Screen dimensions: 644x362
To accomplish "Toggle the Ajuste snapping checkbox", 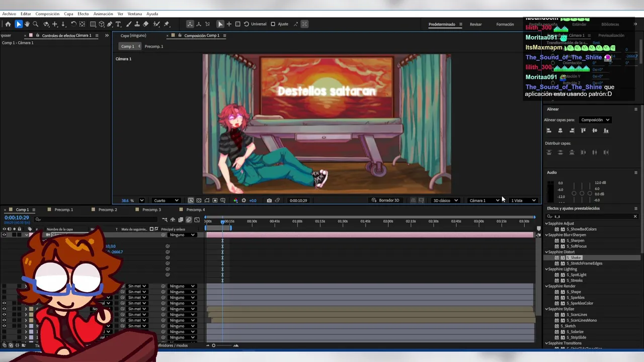I will [x=273, y=24].
